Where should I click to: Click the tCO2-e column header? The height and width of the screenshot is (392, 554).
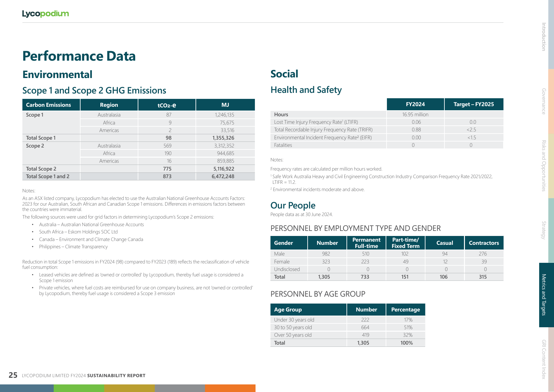(x=167, y=105)
